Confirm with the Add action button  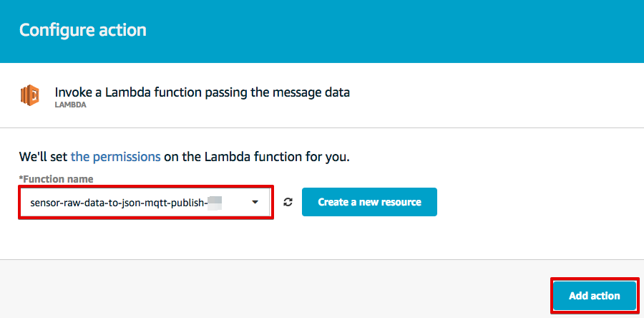[595, 296]
